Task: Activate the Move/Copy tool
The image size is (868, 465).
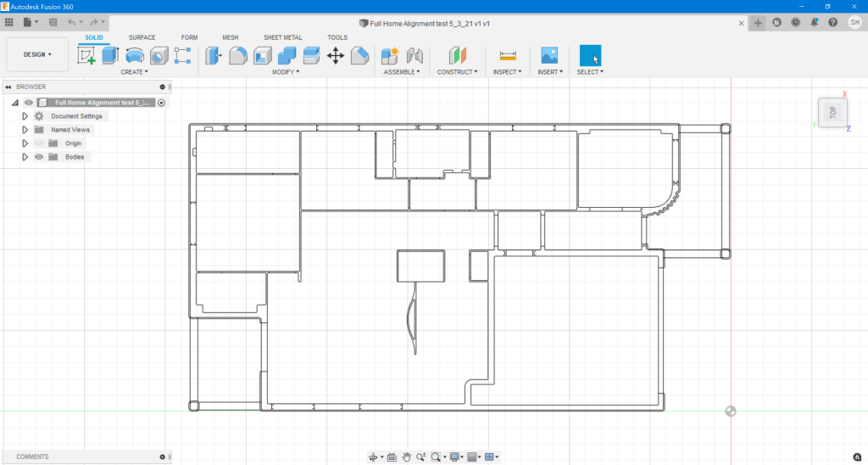Action: (336, 55)
